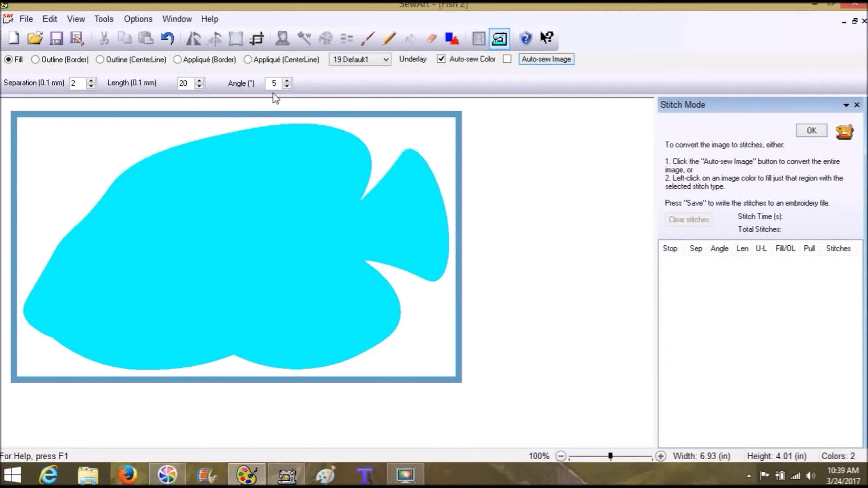This screenshot has height=488, width=868.
Task: Open the Help menu
Action: coord(210,19)
